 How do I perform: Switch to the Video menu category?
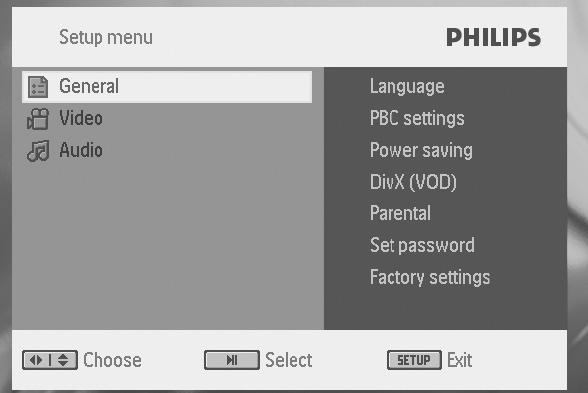pyautogui.click(x=81, y=118)
